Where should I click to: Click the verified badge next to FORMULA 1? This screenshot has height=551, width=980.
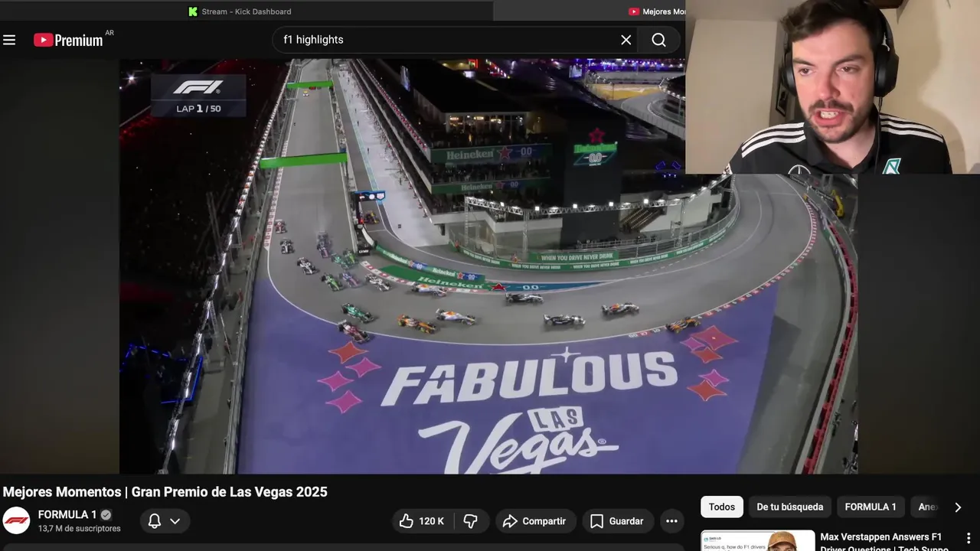(x=106, y=515)
